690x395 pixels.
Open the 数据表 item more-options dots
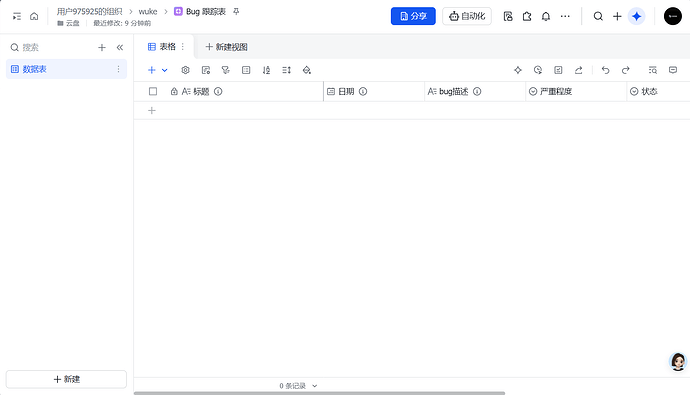pyautogui.click(x=118, y=69)
